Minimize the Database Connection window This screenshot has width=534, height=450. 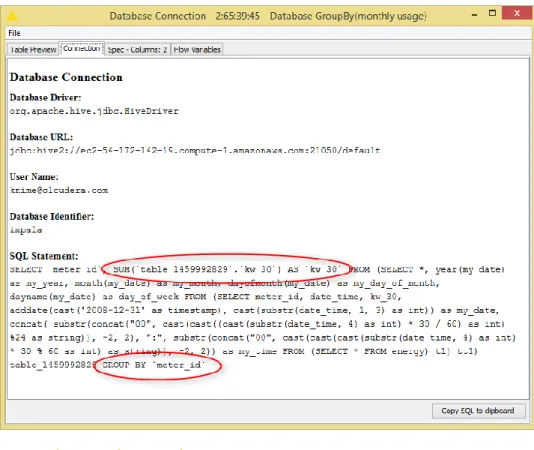pos(474,14)
